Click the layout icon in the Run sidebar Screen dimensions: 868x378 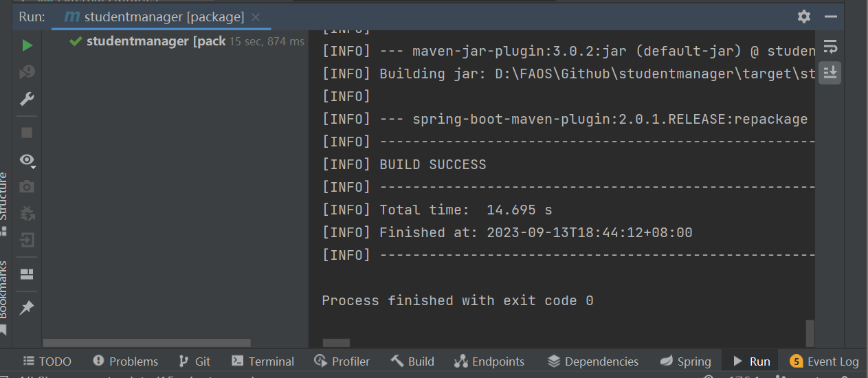27,274
